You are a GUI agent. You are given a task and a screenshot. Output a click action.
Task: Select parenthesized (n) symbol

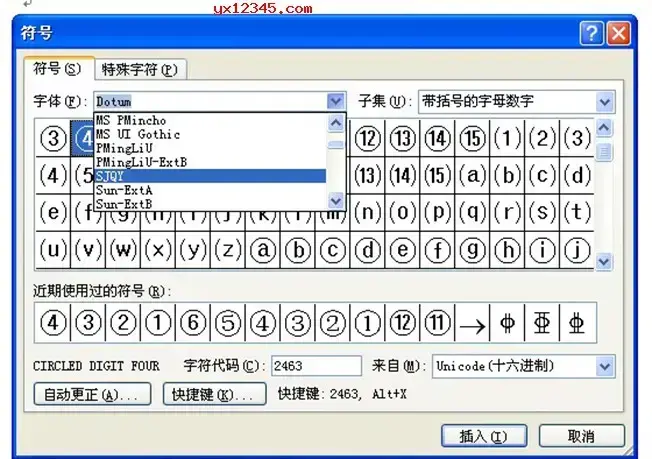(368, 212)
